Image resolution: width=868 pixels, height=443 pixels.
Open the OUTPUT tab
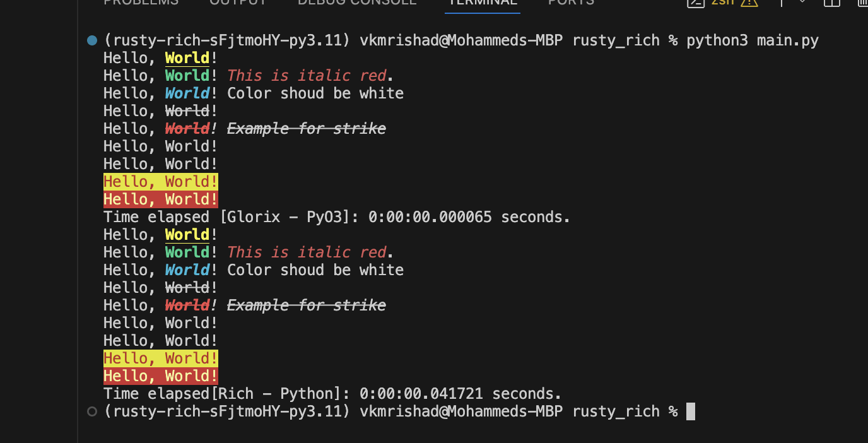click(x=238, y=3)
